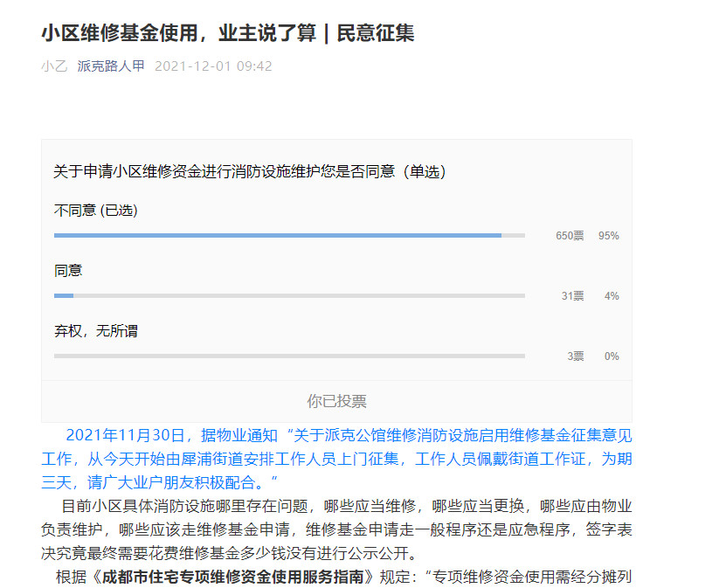Click the article title about 小区维修基金使用
Screen dimensions: 726x588
point(228,33)
